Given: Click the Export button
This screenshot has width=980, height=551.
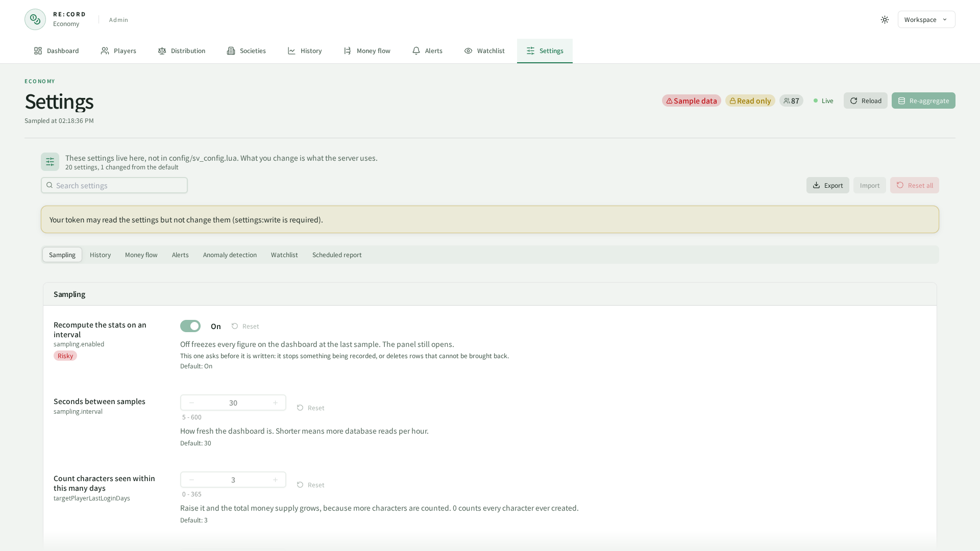Looking at the screenshot, I should click(828, 185).
